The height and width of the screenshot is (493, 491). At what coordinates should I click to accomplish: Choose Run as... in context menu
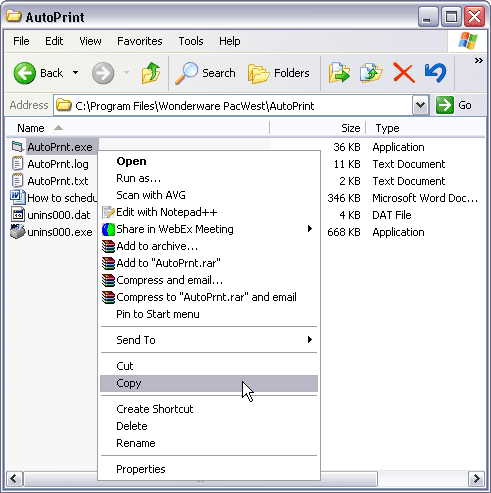(x=209, y=178)
